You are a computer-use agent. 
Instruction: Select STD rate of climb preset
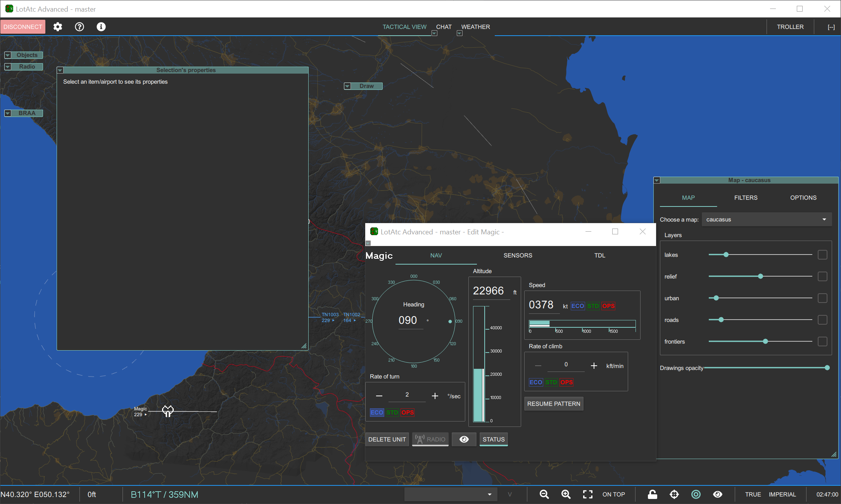(551, 382)
